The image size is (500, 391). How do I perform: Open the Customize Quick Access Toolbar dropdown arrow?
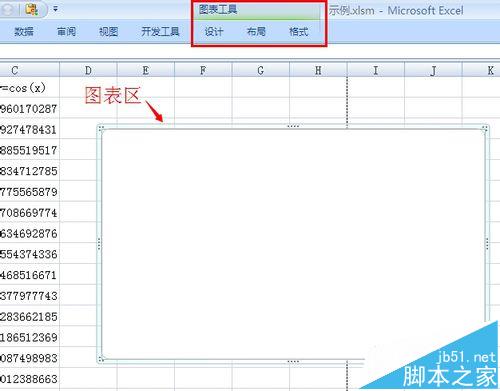pyautogui.click(x=55, y=9)
